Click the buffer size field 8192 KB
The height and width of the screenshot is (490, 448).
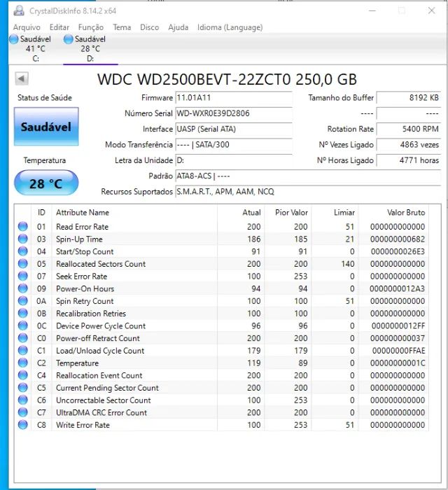click(409, 98)
